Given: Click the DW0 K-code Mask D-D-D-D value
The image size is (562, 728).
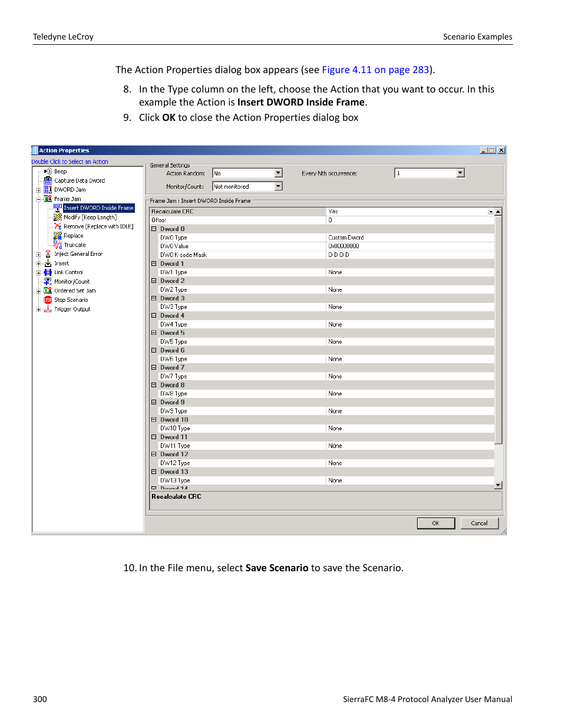Looking at the screenshot, I should click(x=410, y=255).
